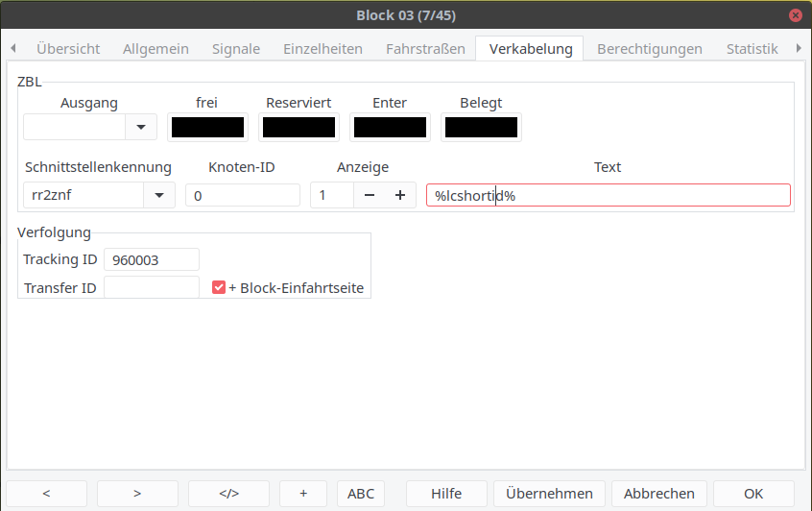812x511 pixels.
Task: Go to previous block with < button
Action: point(46,494)
